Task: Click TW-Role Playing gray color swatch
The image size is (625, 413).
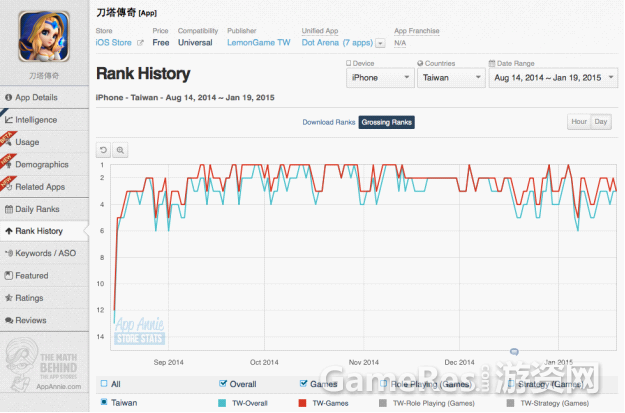Action: click(383, 403)
